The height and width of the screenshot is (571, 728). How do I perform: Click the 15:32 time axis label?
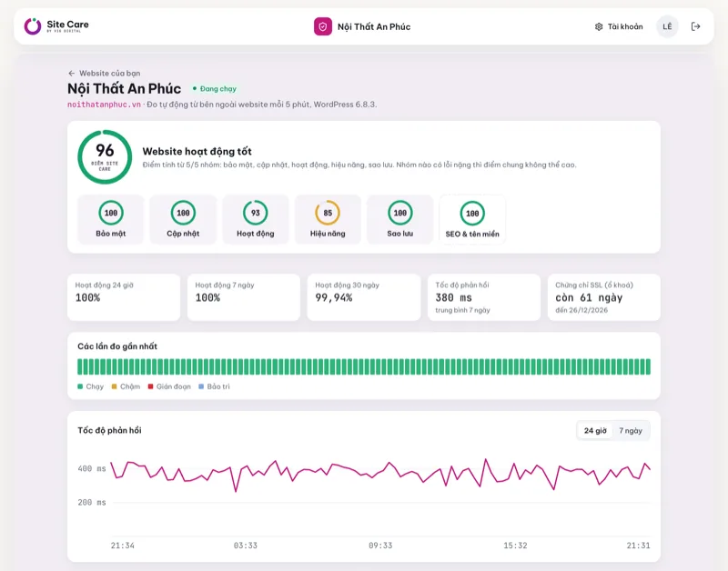click(x=515, y=546)
